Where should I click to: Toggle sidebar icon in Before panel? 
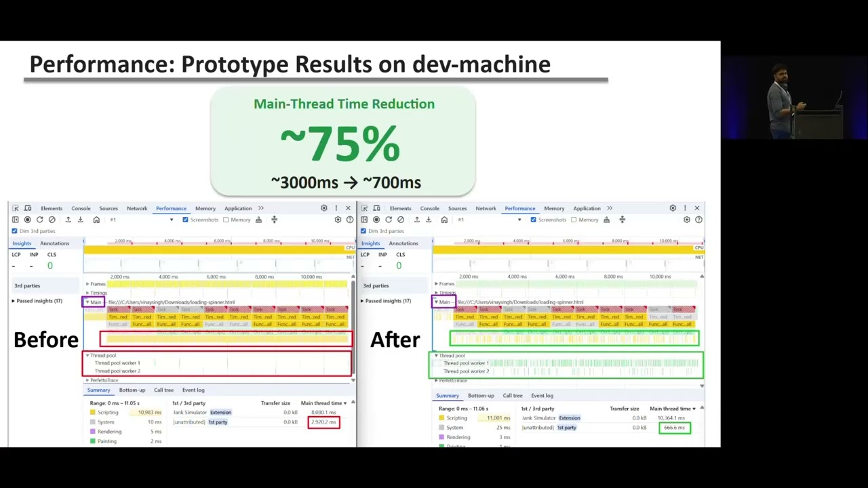(x=16, y=220)
